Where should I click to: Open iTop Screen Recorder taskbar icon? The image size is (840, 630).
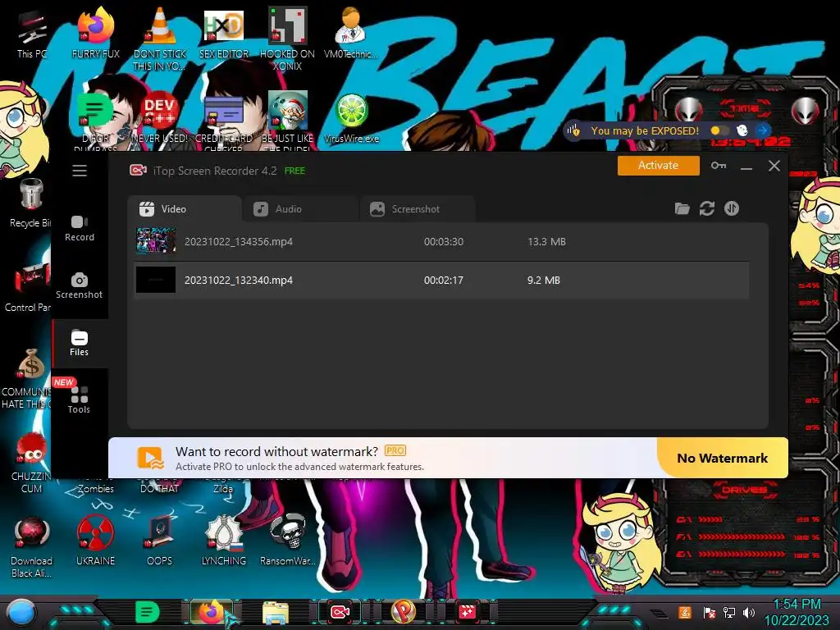(340, 612)
